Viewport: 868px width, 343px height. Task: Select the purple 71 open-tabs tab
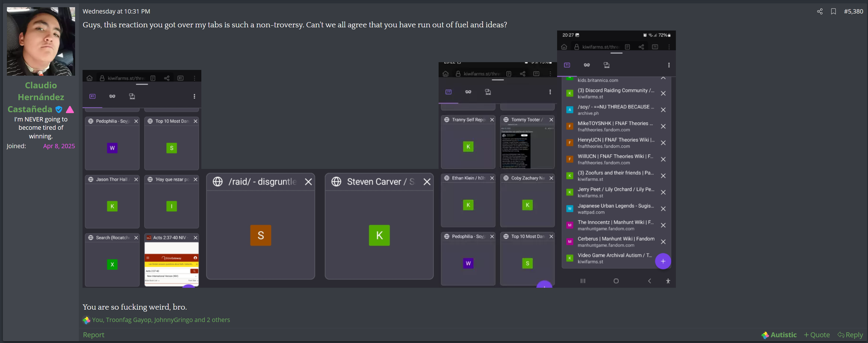pos(567,65)
